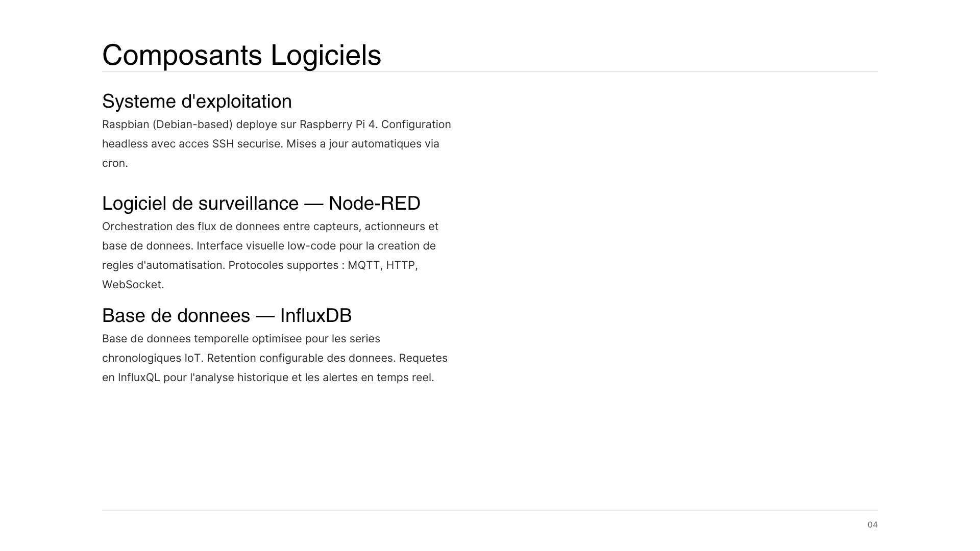980x551 pixels.
Task: Select the 'Systeme d'exploitation' heading
Action: 197,102
